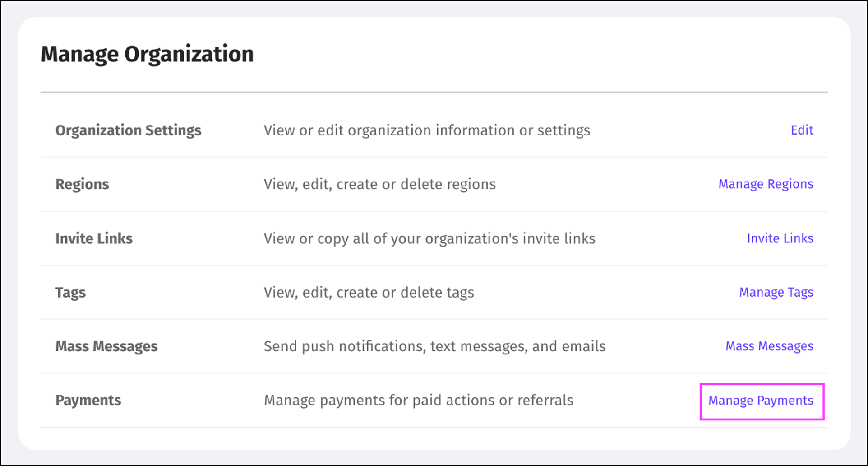Click the divider line below the Manage Organization heading
This screenshot has width=868, height=466.
[434, 92]
